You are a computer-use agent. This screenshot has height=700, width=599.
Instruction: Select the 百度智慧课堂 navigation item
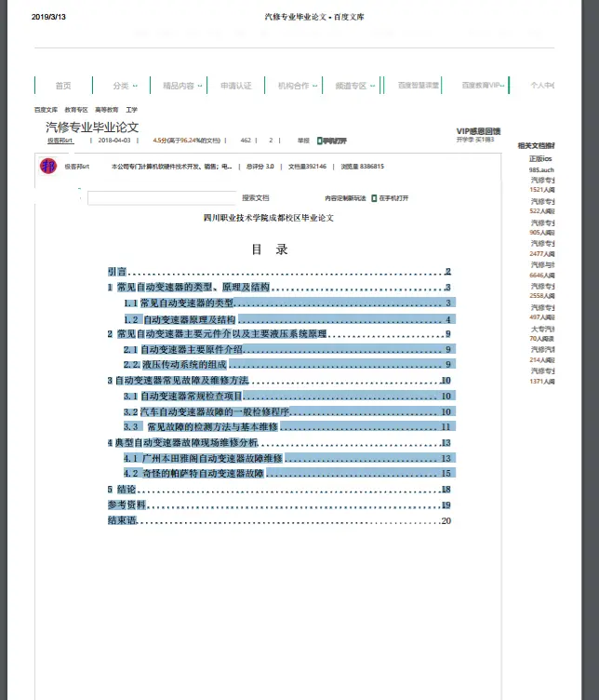click(419, 85)
